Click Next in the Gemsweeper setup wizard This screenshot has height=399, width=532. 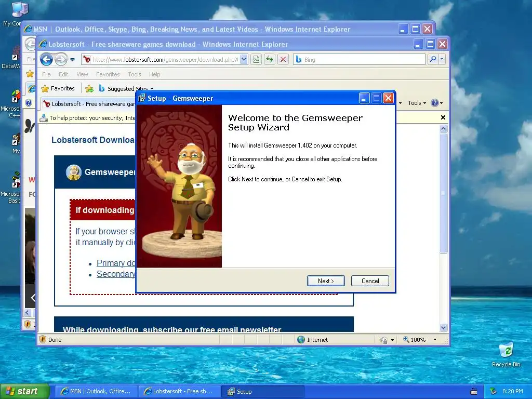[x=326, y=281]
